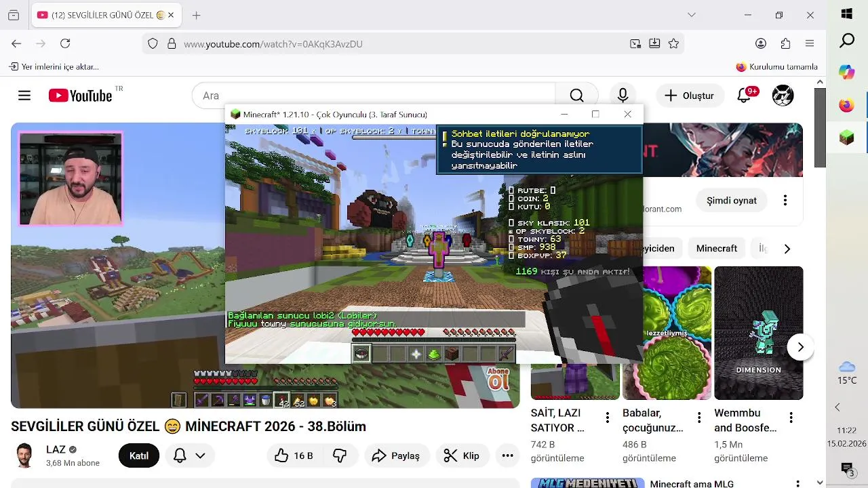Go back in the browser
Screen dimensions: 868x488
pyautogui.click(x=16, y=43)
